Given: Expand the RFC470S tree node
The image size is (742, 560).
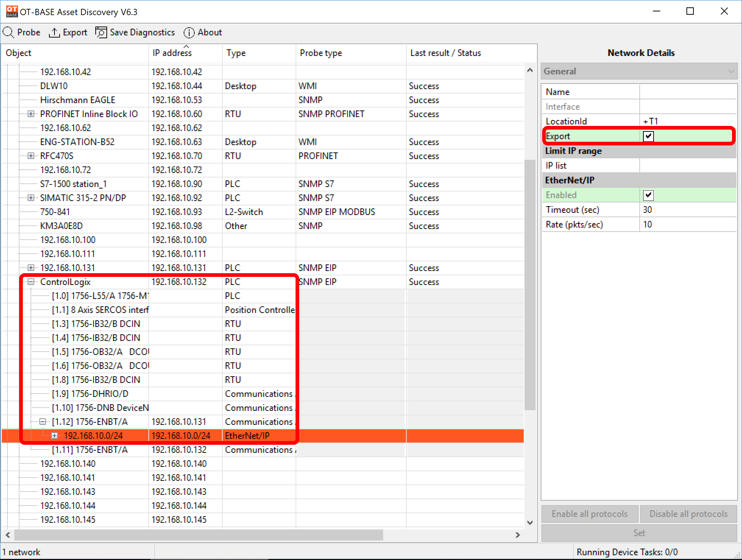Looking at the screenshot, I should tap(31, 156).
